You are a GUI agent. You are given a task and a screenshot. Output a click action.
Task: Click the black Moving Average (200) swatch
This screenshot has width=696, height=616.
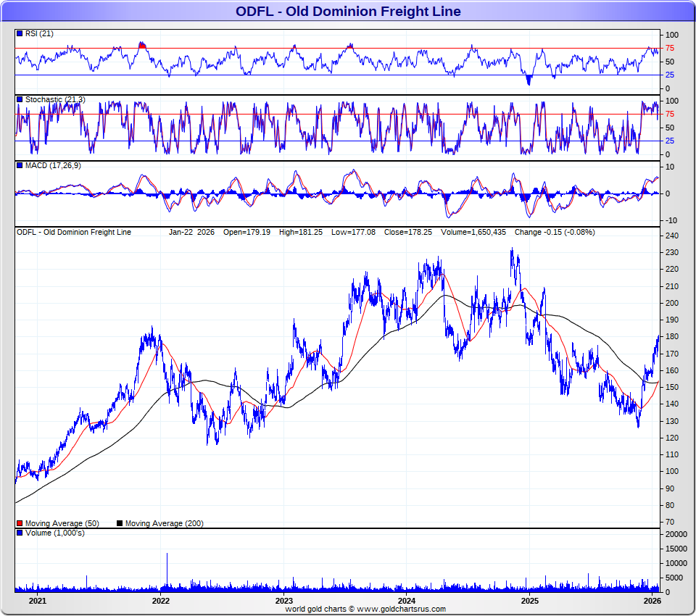click(x=120, y=523)
